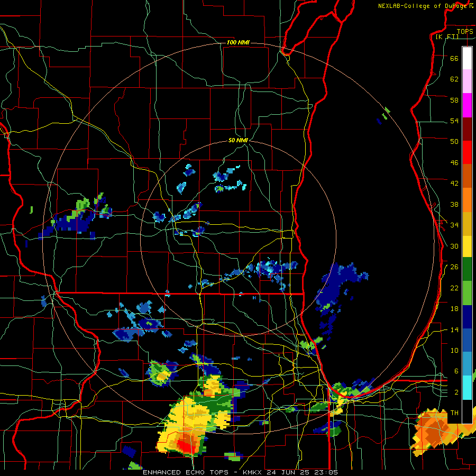
Task: Click the legend value 46
Action: [x=454, y=162]
